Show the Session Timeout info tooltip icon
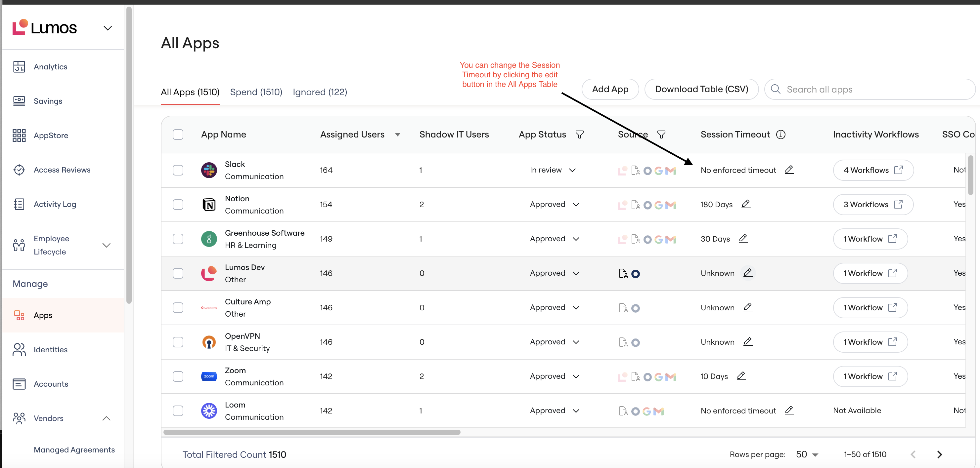Screen dimensions: 980x468 coord(780,135)
